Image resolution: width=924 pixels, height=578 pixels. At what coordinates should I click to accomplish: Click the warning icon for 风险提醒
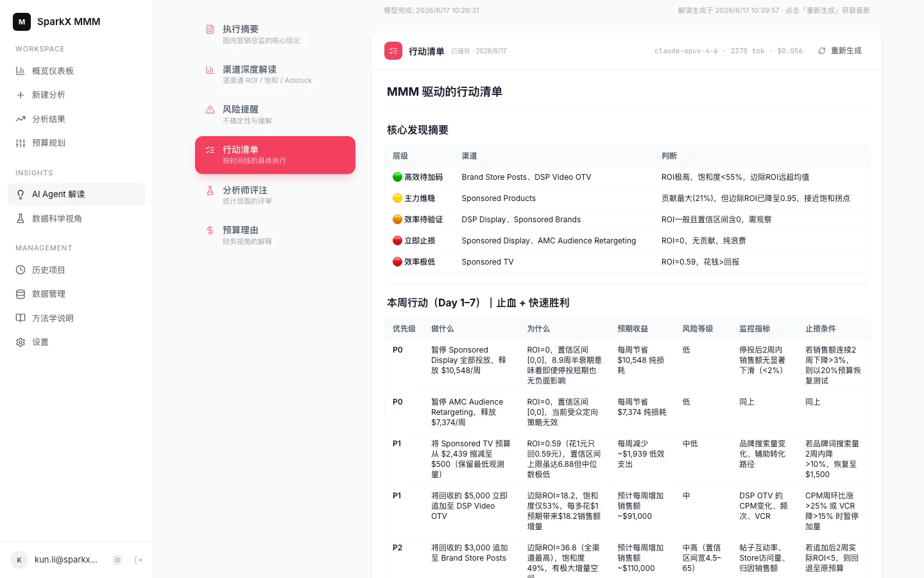click(210, 110)
